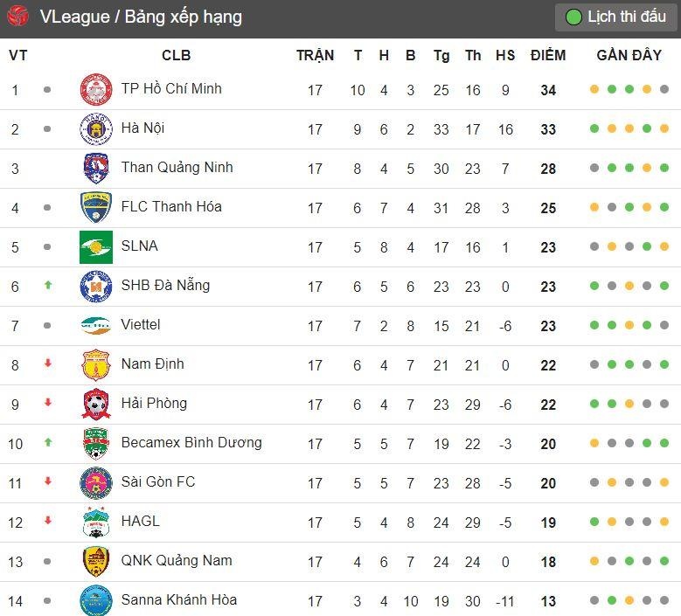Click the Sài Gòn FC team name
This screenshot has height=616, width=681.
(x=158, y=482)
